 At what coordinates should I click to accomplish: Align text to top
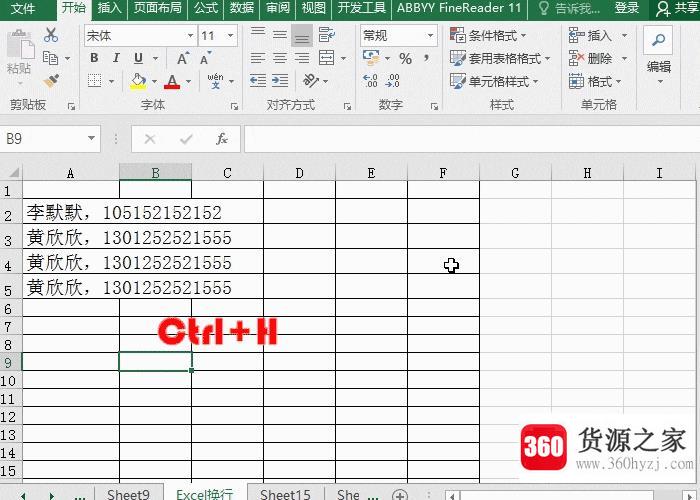point(258,34)
